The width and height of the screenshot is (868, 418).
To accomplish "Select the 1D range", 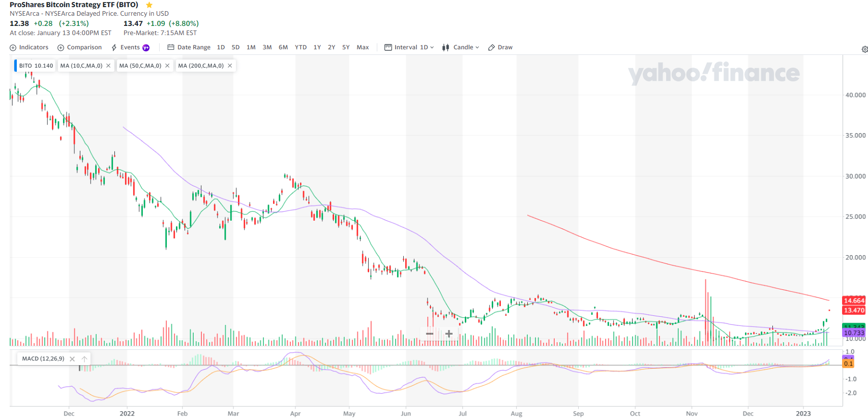I will tap(221, 47).
